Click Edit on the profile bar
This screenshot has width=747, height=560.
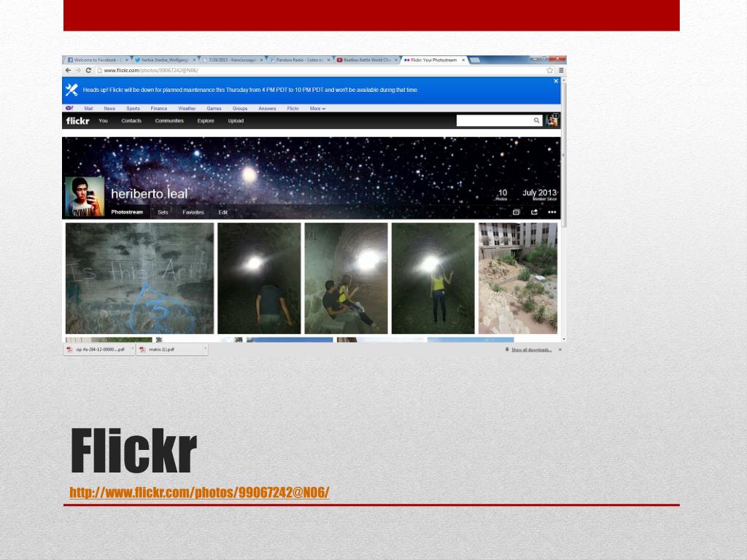223,212
